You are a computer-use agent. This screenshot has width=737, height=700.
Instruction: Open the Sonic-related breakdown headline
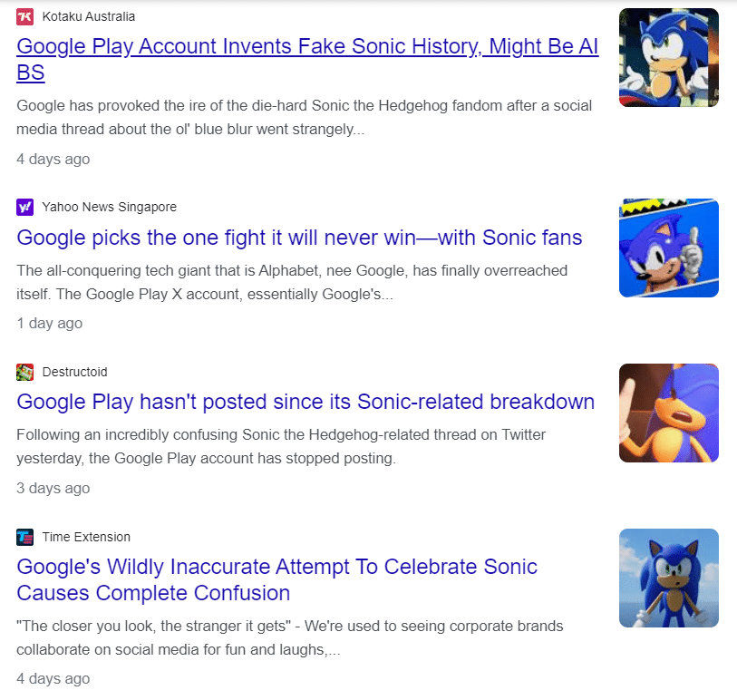305,402
